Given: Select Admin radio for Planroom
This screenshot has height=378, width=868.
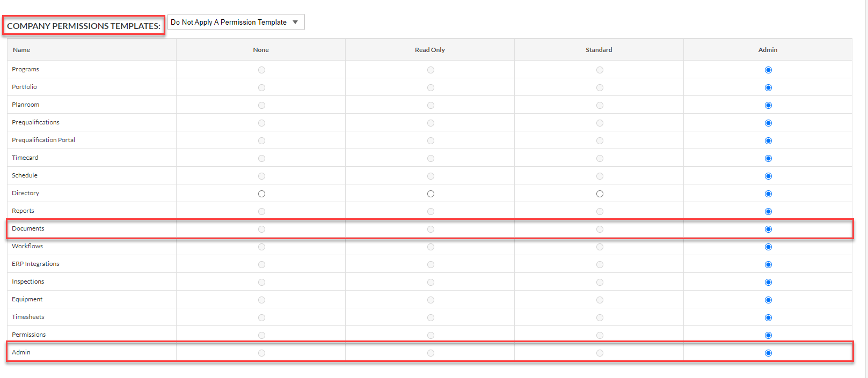Looking at the screenshot, I should (x=768, y=105).
